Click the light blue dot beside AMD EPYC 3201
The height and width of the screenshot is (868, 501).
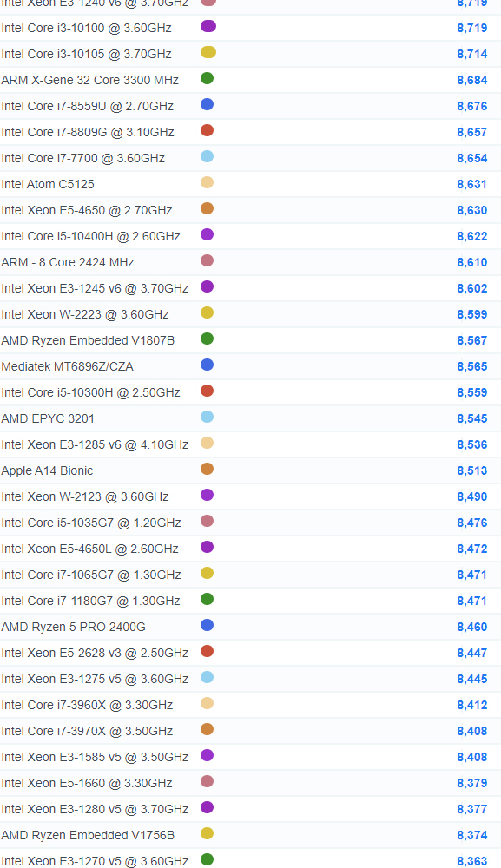point(207,417)
